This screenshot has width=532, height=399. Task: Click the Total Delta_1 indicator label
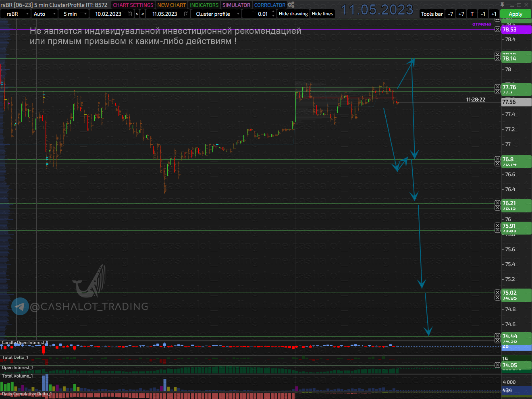pyautogui.click(x=15, y=357)
